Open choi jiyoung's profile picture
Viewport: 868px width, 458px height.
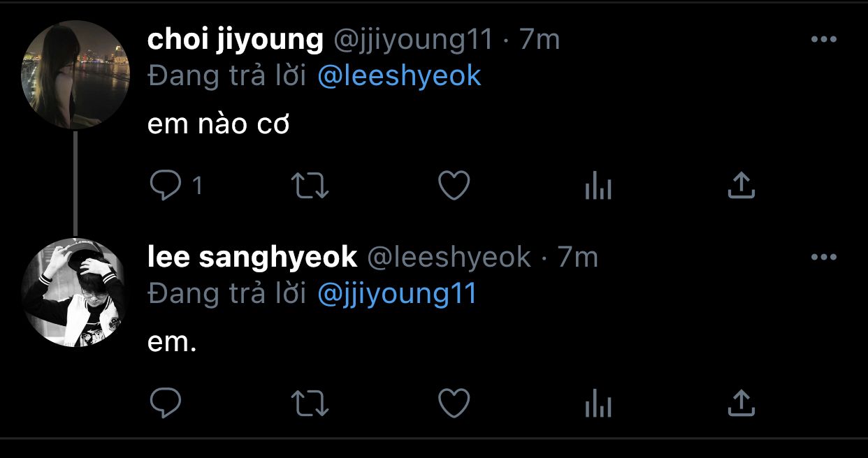pos(75,74)
